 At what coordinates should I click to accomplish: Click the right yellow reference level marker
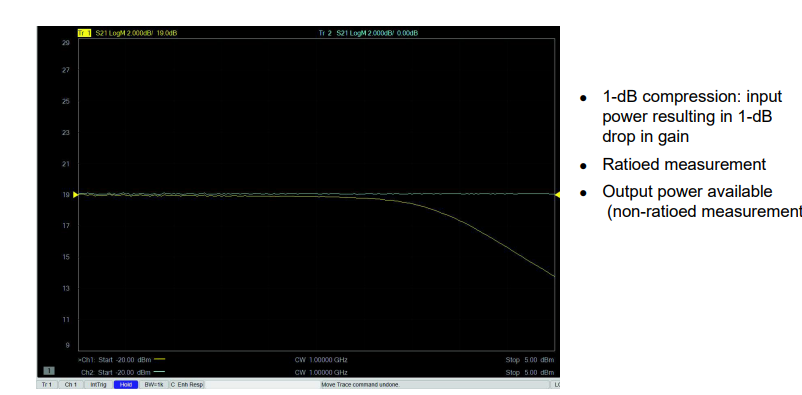coord(558,194)
